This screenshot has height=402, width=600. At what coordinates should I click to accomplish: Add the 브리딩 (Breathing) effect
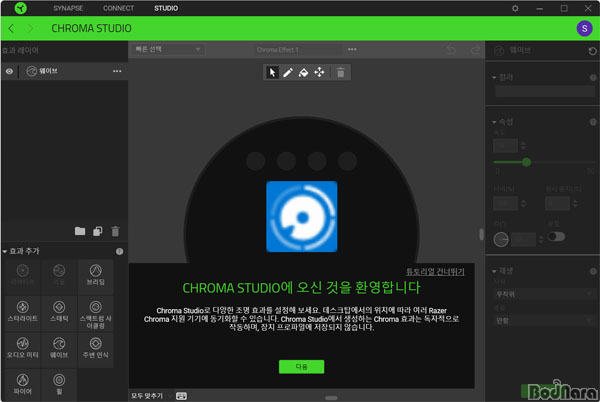[x=96, y=275]
